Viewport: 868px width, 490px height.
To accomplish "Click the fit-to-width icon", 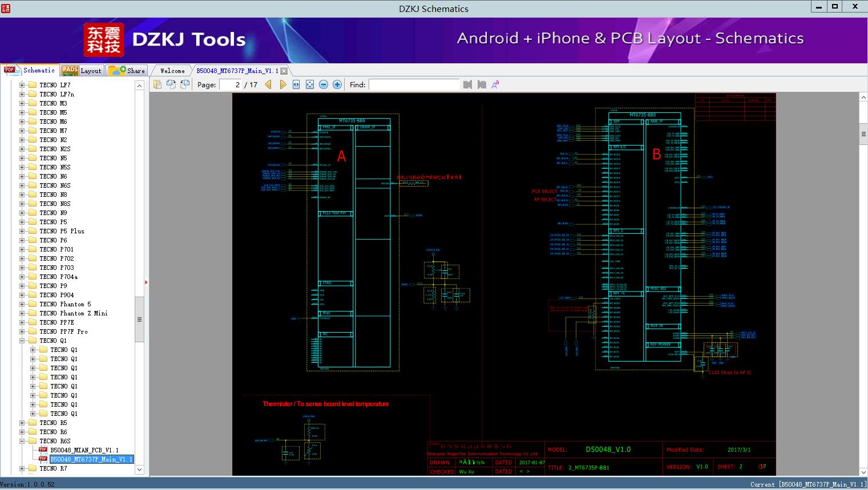I will click(x=296, y=84).
